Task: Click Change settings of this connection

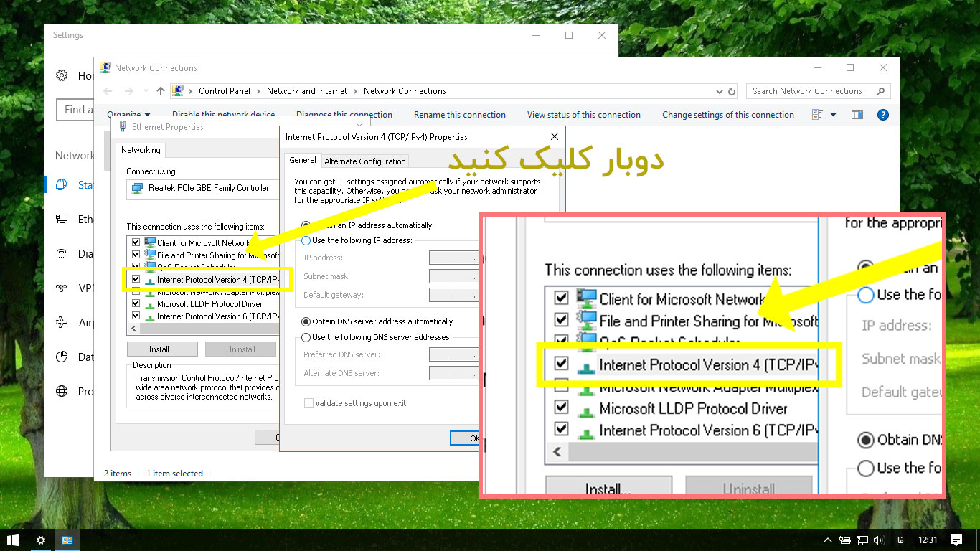Action: [x=727, y=115]
